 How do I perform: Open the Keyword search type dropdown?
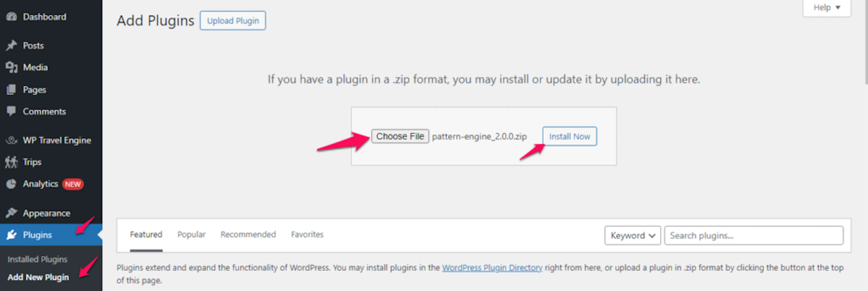632,236
